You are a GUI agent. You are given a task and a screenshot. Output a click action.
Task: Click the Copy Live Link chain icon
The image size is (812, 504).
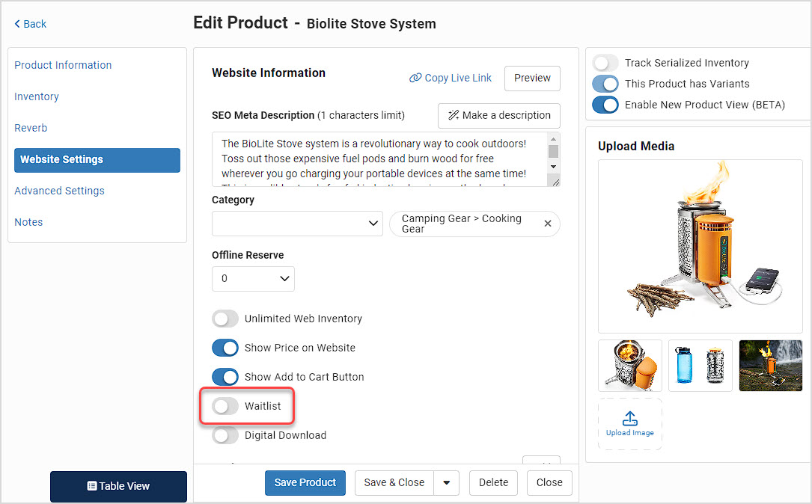coord(415,78)
